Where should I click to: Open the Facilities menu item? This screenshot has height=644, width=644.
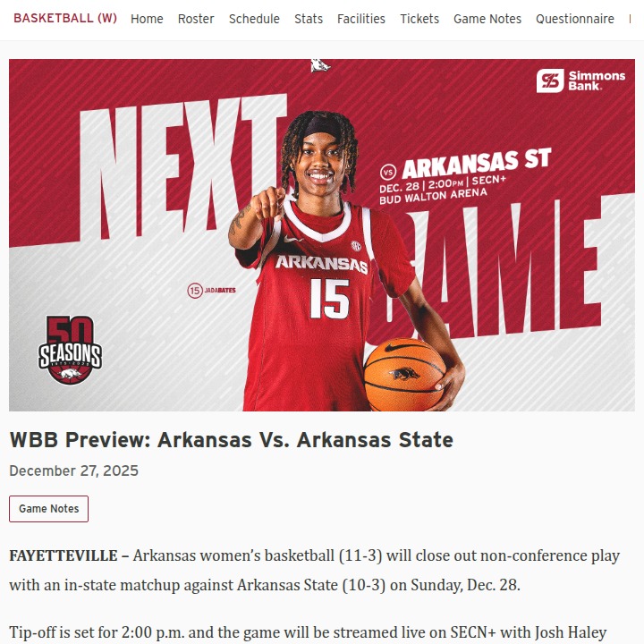pos(361,19)
